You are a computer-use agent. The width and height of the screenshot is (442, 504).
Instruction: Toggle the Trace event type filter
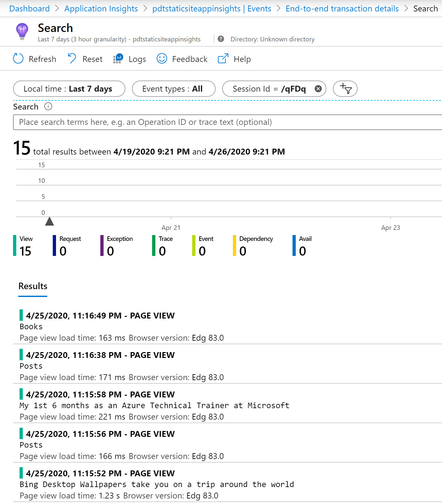point(163,245)
